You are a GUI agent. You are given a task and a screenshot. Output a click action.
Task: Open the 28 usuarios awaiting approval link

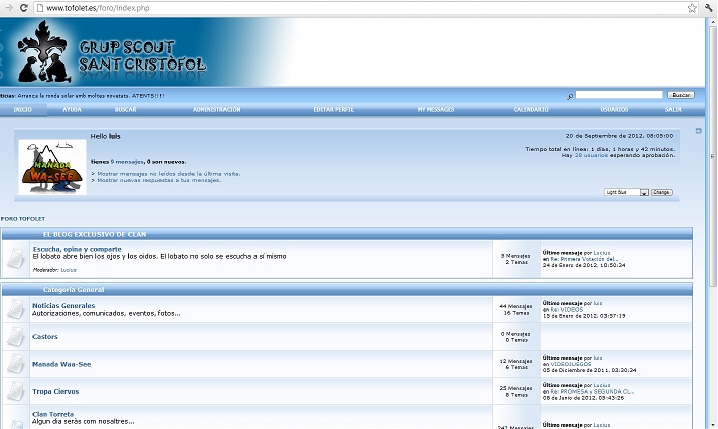[591, 155]
